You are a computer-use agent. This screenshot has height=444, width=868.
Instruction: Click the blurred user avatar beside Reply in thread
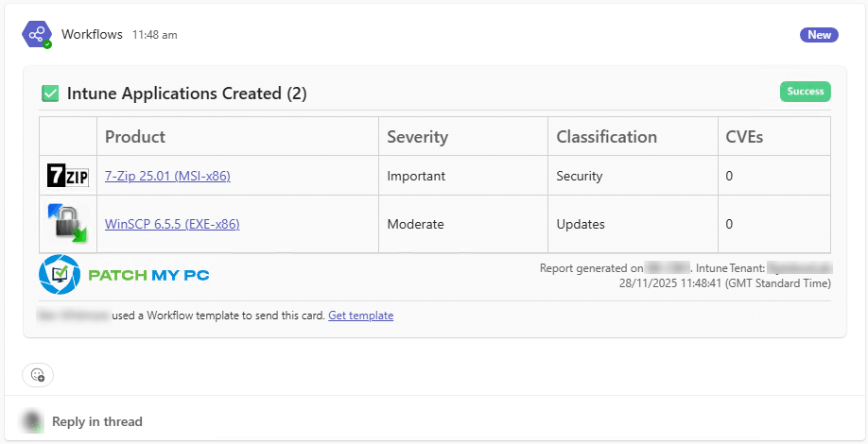pyautogui.click(x=33, y=421)
